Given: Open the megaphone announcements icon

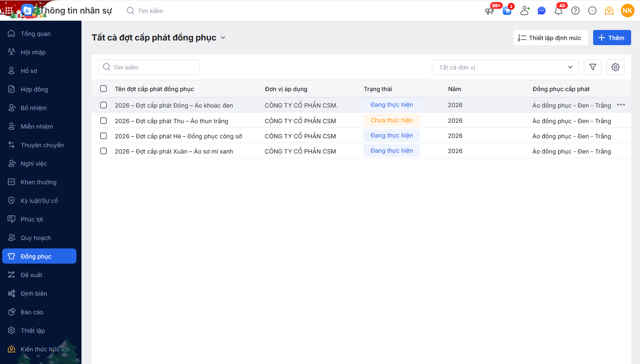Looking at the screenshot, I should click(x=490, y=11).
